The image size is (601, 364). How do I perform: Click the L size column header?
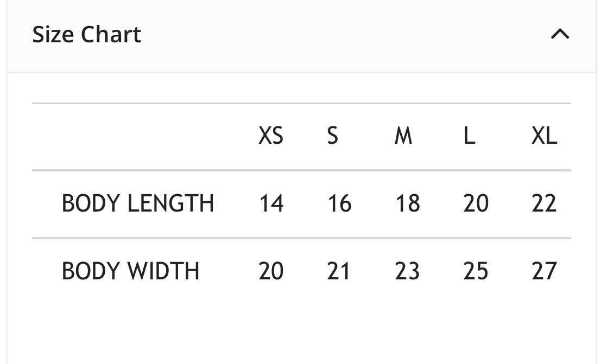coord(469,136)
